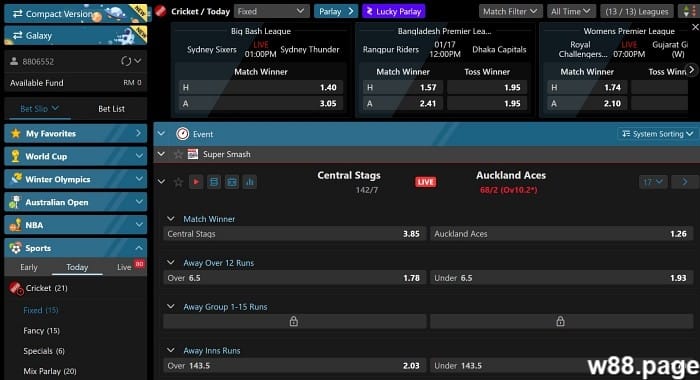Click the locked right Away Group 1-15 Runs odds
This screenshot has height=380, width=700.
561,321
